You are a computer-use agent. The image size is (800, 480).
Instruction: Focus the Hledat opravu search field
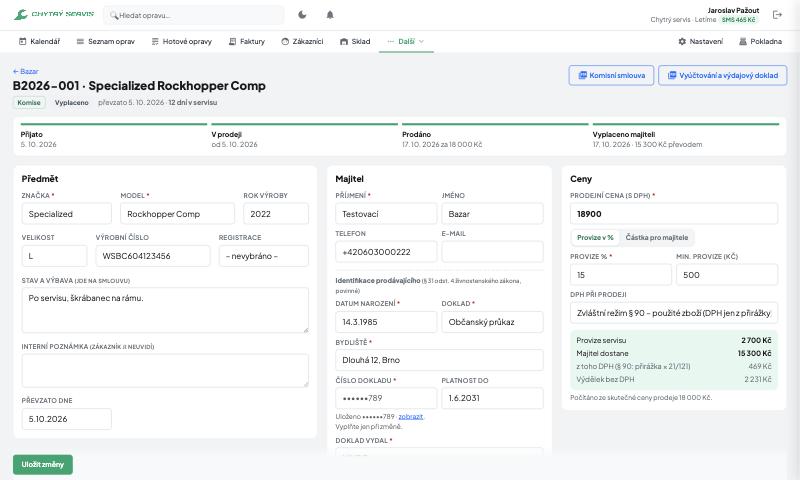(194, 15)
